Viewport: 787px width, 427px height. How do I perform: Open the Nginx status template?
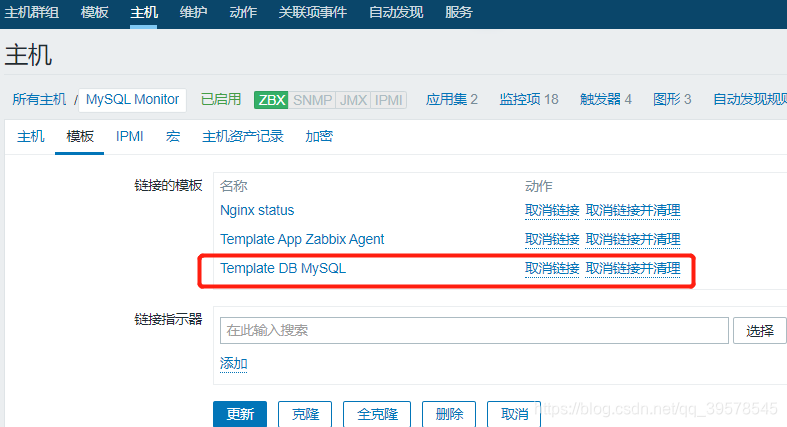[x=257, y=210]
